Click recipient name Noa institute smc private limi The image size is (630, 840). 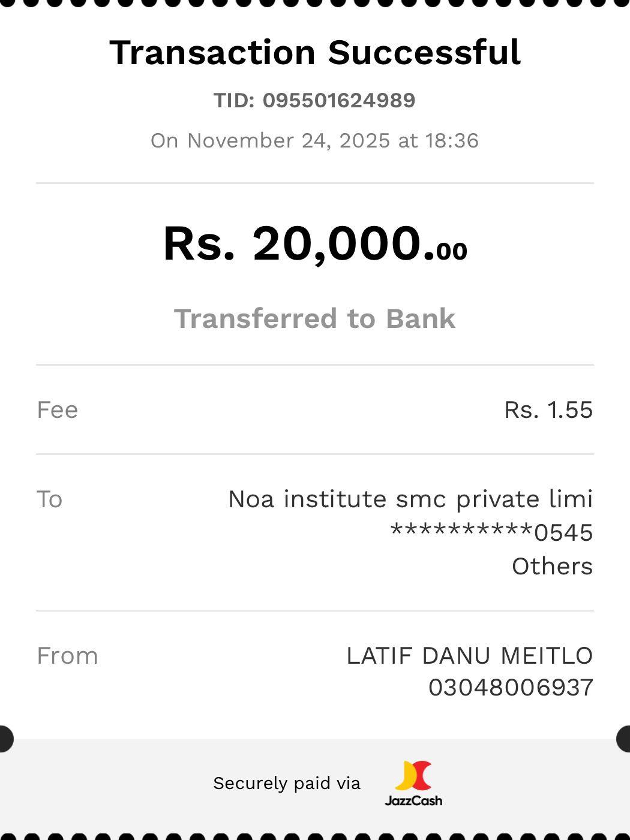pyautogui.click(x=410, y=499)
